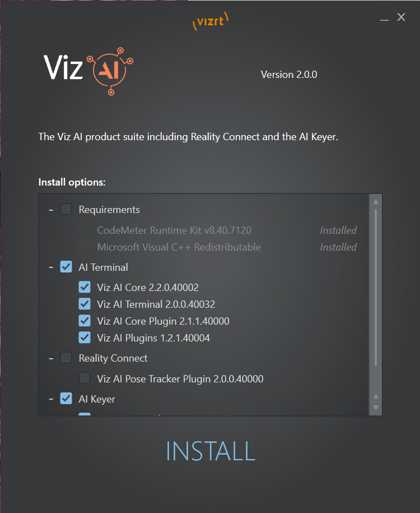Select the Viz AI Plugins 1.2.1.40004 item
This screenshot has height=513, width=420.
tap(153, 338)
